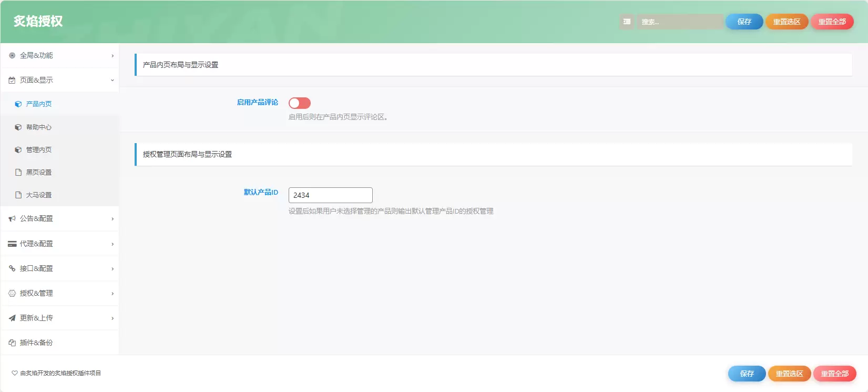Click the 产品内页 cube icon
Image resolution: width=868 pixels, height=392 pixels.
pyautogui.click(x=18, y=104)
